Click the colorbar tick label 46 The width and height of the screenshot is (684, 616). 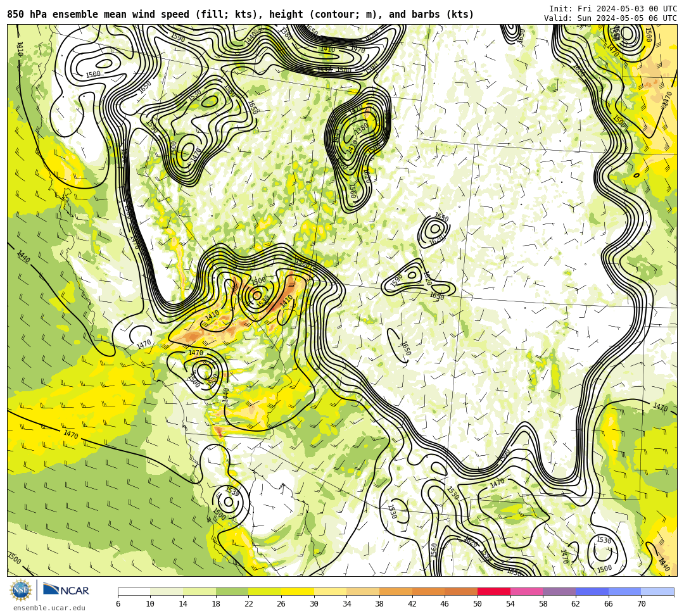click(445, 604)
